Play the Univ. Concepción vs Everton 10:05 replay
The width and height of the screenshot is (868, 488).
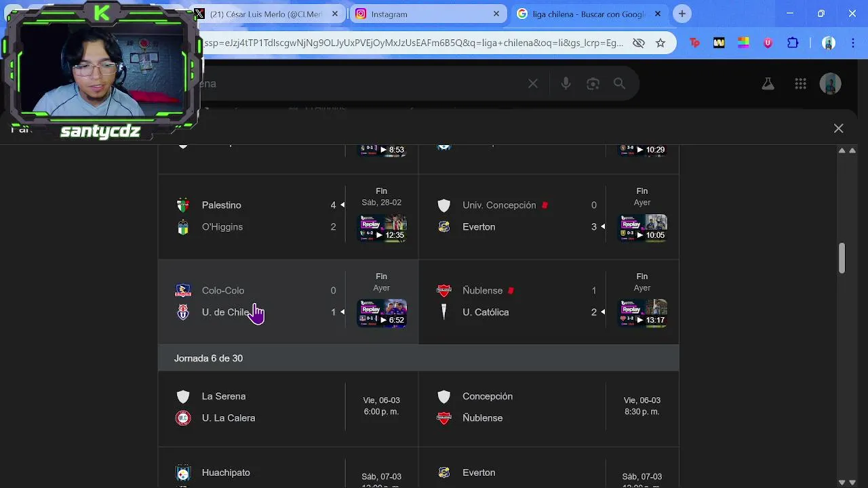(x=642, y=228)
